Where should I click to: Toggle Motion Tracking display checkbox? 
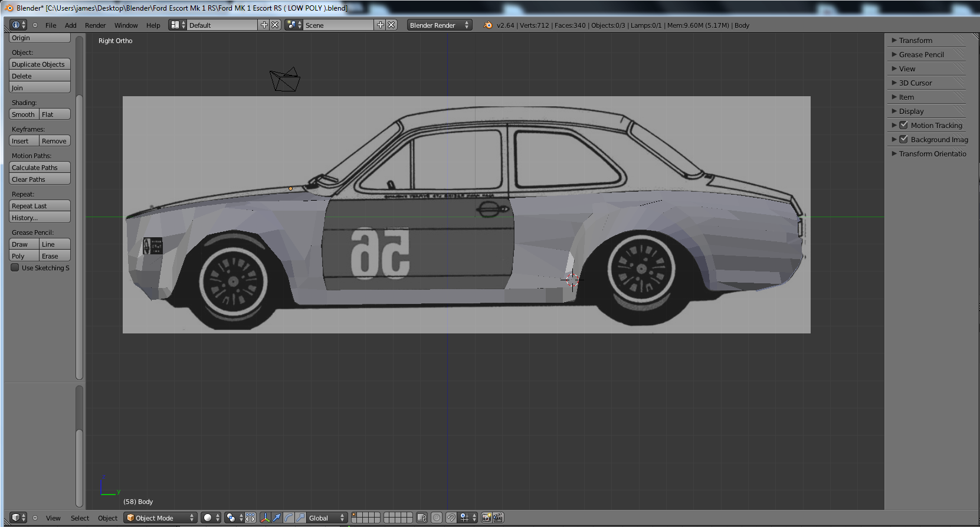[903, 125]
